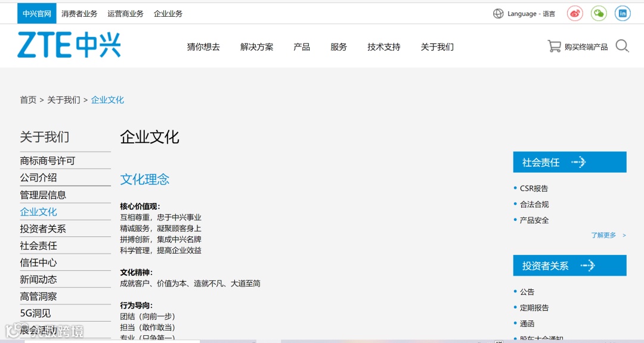Click 了解更多 > link
This screenshot has width=644, height=343.
(609, 235)
